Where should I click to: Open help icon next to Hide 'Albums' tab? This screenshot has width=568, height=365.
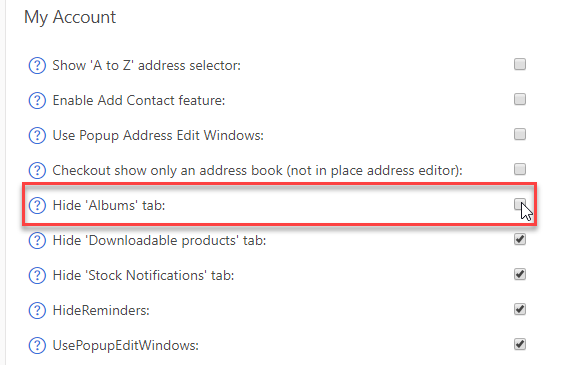pos(37,206)
